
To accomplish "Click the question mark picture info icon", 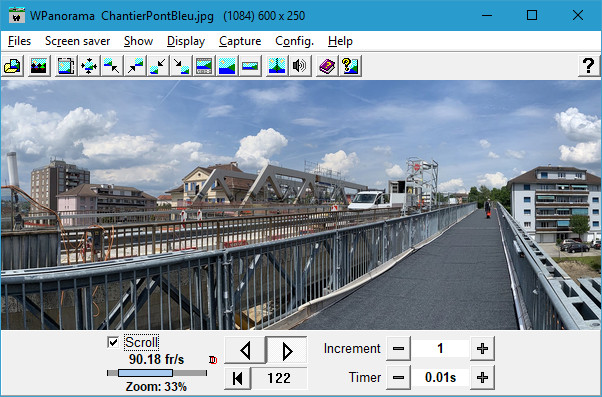I will pos(350,66).
